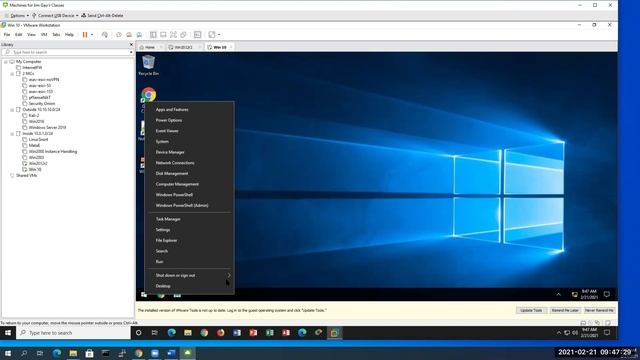Open the File menu

7,35
